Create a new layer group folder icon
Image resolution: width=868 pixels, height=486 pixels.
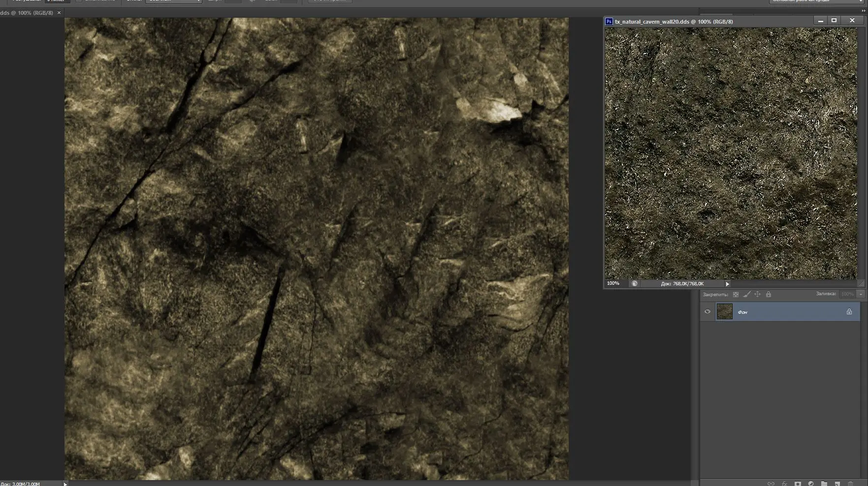click(824, 484)
